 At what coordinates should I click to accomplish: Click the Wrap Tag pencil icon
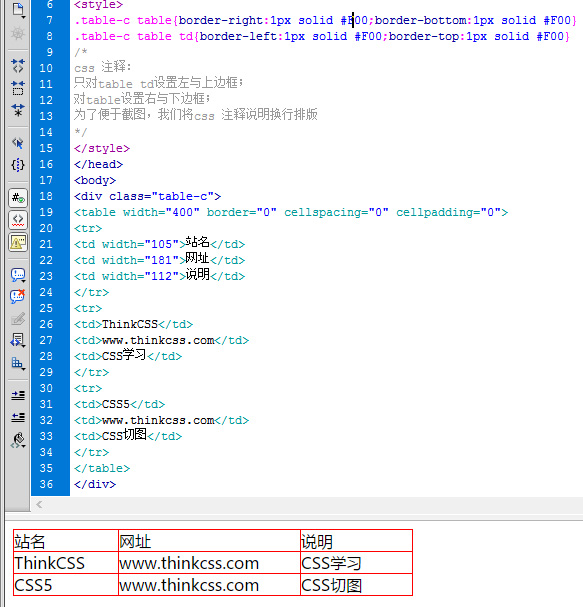click(x=18, y=319)
